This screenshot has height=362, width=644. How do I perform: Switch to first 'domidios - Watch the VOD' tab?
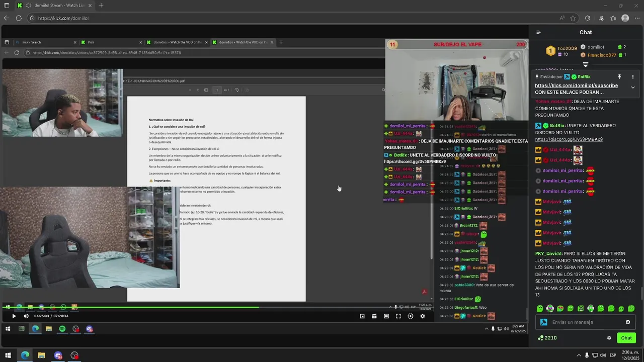pyautogui.click(x=177, y=42)
